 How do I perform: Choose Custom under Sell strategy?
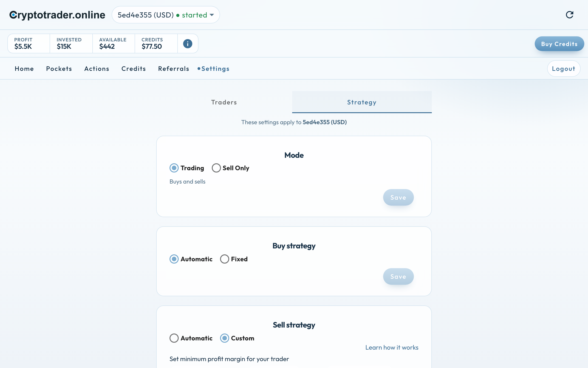[224, 338]
